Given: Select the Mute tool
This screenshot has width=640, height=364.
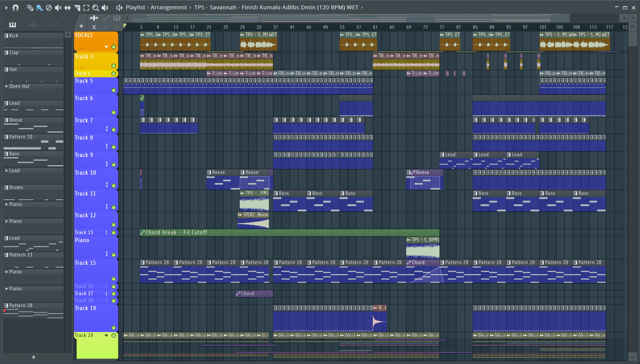Looking at the screenshot, I should point(58,8).
